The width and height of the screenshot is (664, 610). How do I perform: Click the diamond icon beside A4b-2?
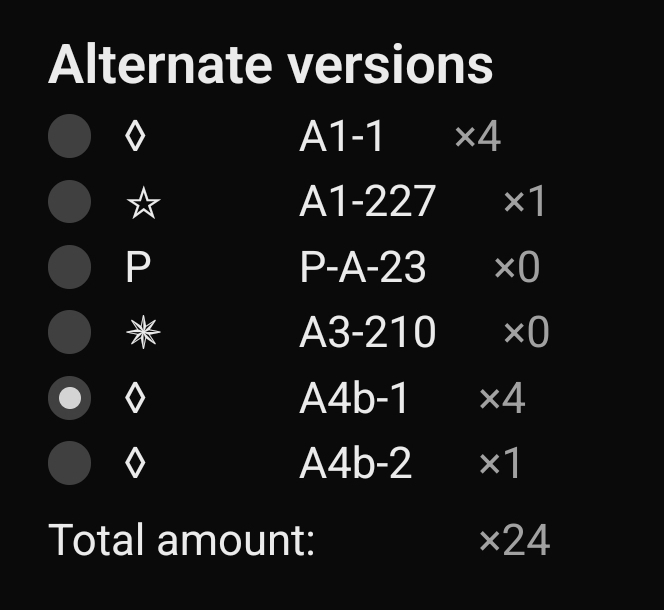pos(135,464)
